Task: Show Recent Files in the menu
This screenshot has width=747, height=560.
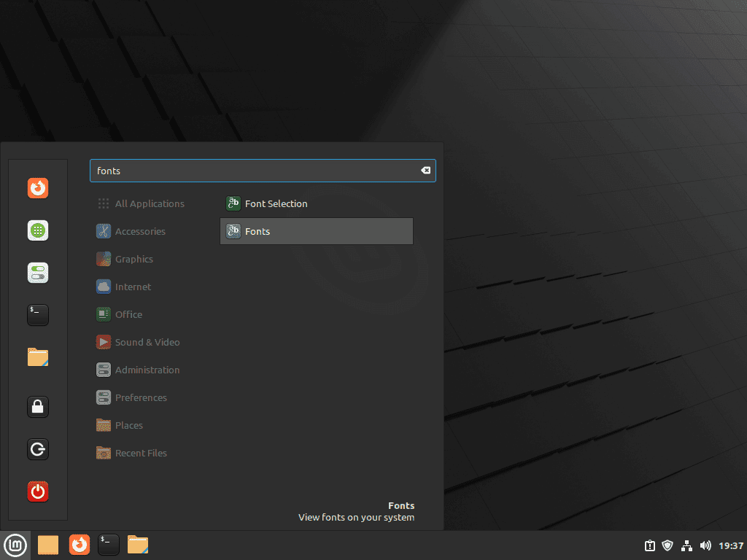Action: [141, 453]
